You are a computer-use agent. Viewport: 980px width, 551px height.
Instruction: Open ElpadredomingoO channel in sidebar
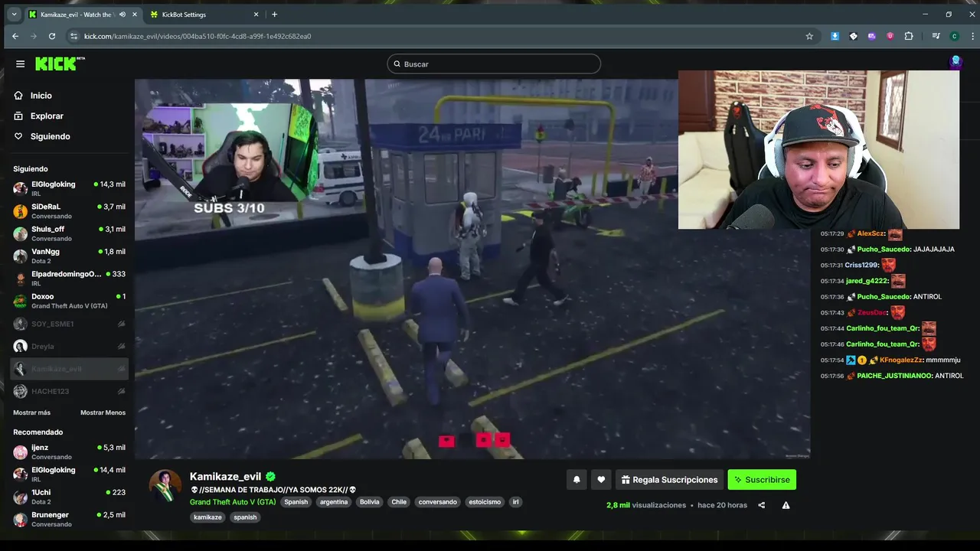[69, 278]
